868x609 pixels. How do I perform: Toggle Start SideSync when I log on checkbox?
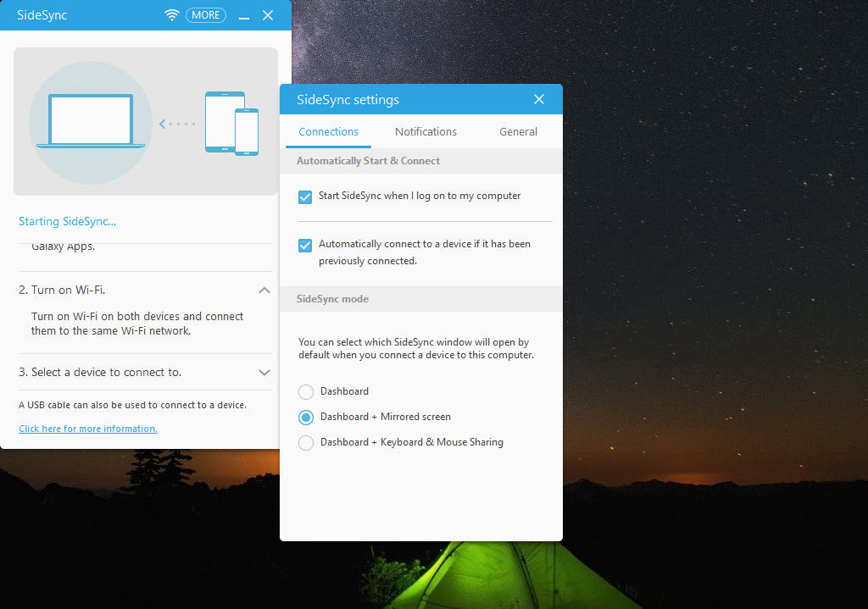click(x=305, y=197)
